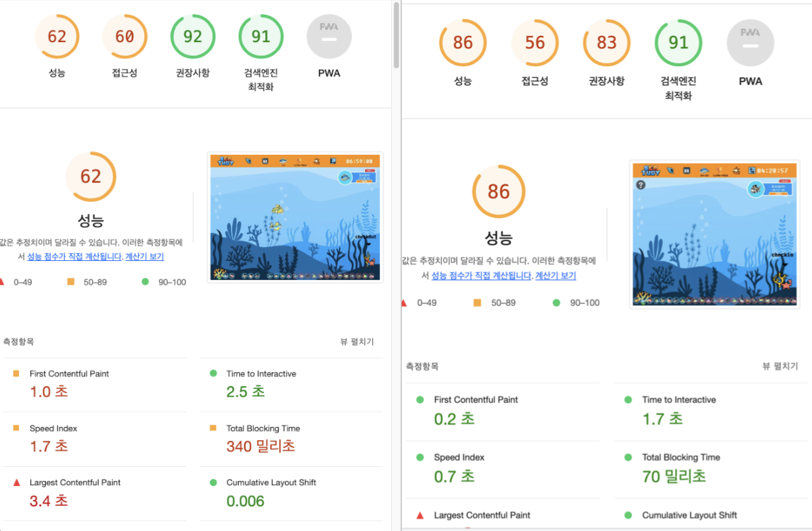The image size is (812, 531).
Task: Toggle 뷰 펼치기 in the right report metrics
Action: click(780, 366)
